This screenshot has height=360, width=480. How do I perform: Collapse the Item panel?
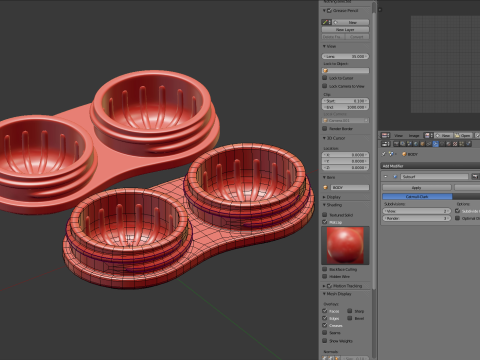(324, 177)
